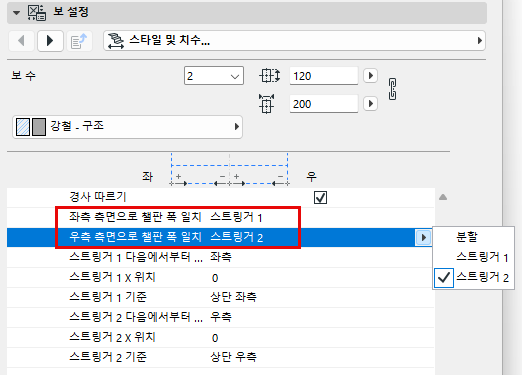
Task: Click the 스트링거 1 value in first row
Action: pos(236,217)
